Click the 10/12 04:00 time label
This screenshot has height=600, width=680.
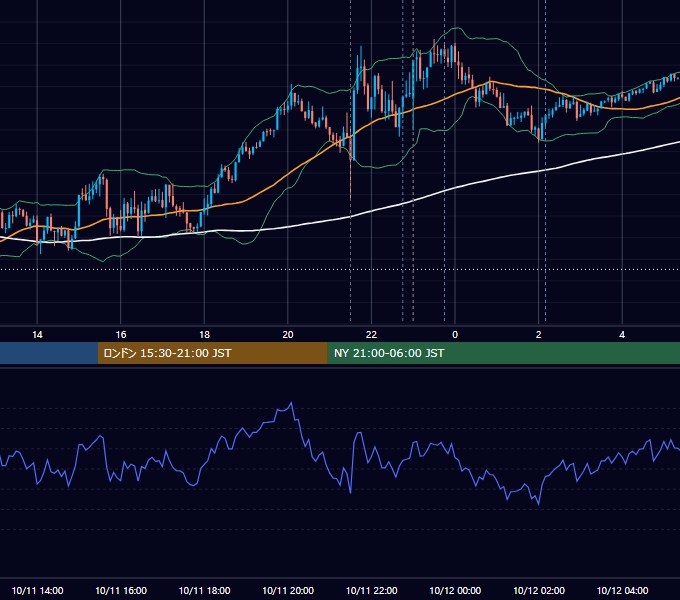click(622, 590)
